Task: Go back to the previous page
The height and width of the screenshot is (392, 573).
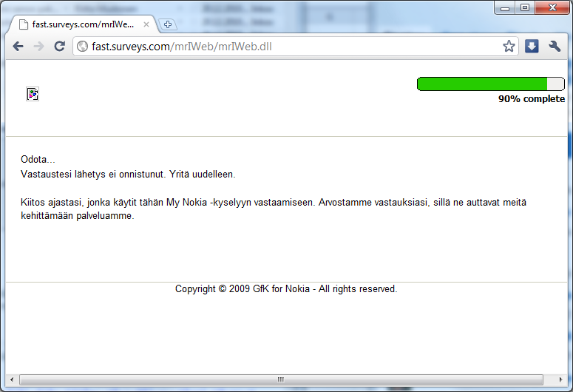Action: pyautogui.click(x=18, y=47)
